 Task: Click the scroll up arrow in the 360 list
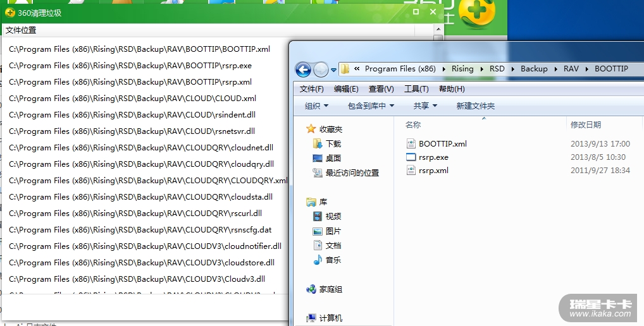click(x=438, y=29)
